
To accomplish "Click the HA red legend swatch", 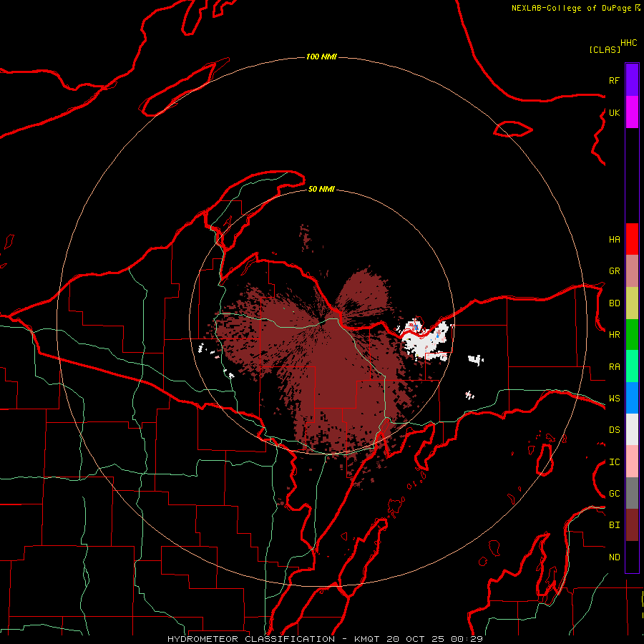I will [x=632, y=239].
